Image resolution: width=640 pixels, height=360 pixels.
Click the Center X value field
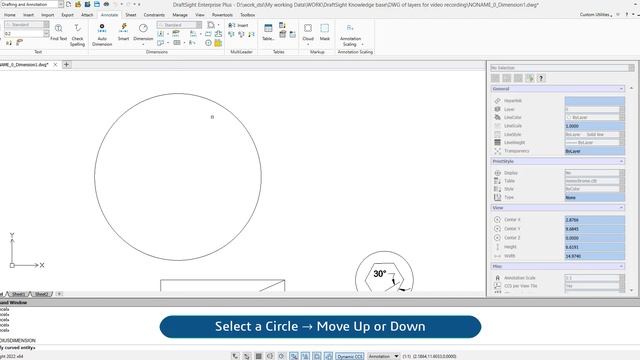(x=595, y=220)
